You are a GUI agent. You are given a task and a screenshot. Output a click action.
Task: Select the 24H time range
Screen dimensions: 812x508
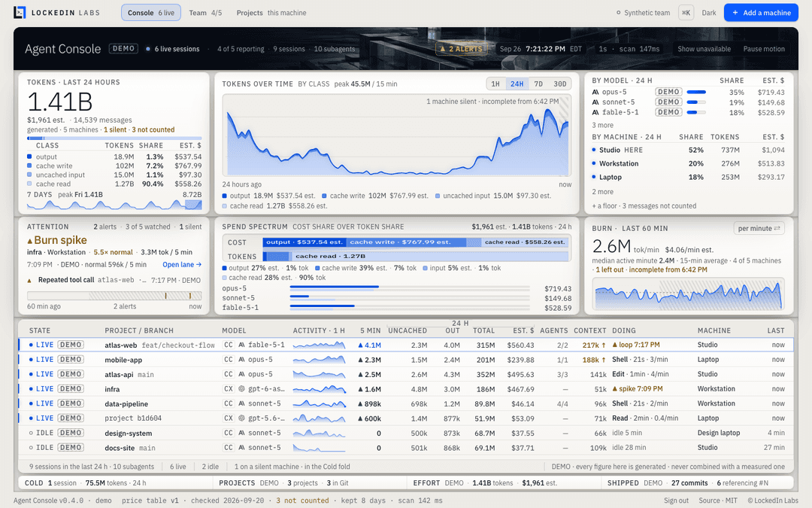coord(517,84)
